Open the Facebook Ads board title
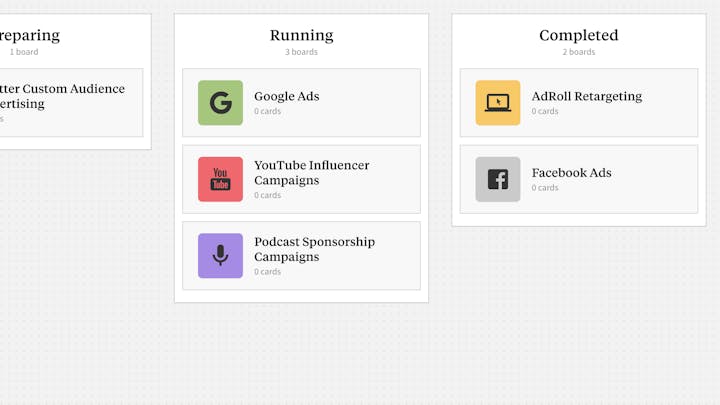This screenshot has height=405, width=720. pos(571,173)
